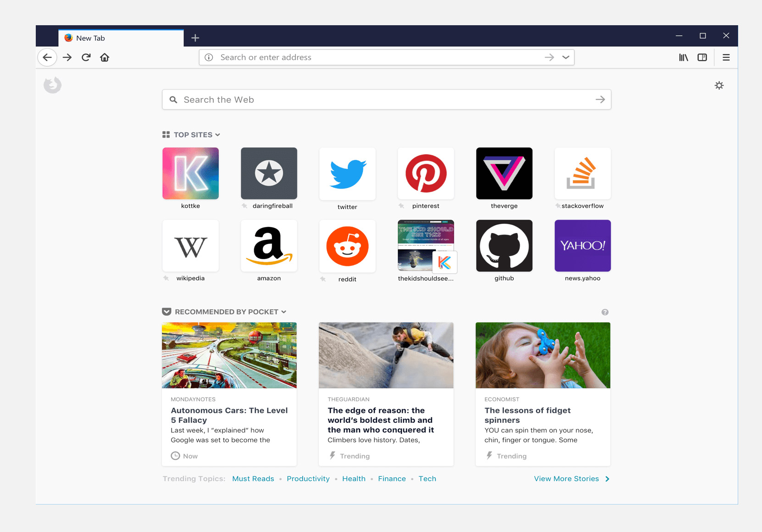This screenshot has height=532, width=762.
Task: Open the Tech trending topic
Action: [427, 479]
